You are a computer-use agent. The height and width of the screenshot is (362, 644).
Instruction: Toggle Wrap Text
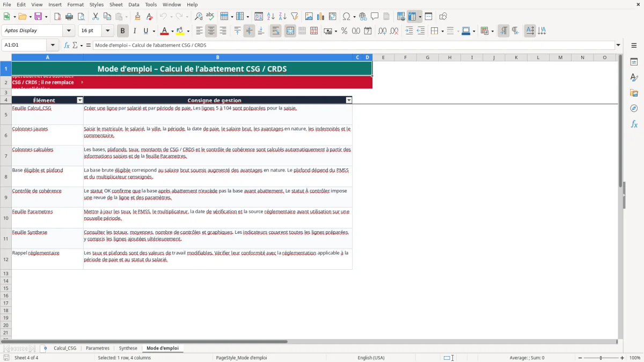coord(276,31)
